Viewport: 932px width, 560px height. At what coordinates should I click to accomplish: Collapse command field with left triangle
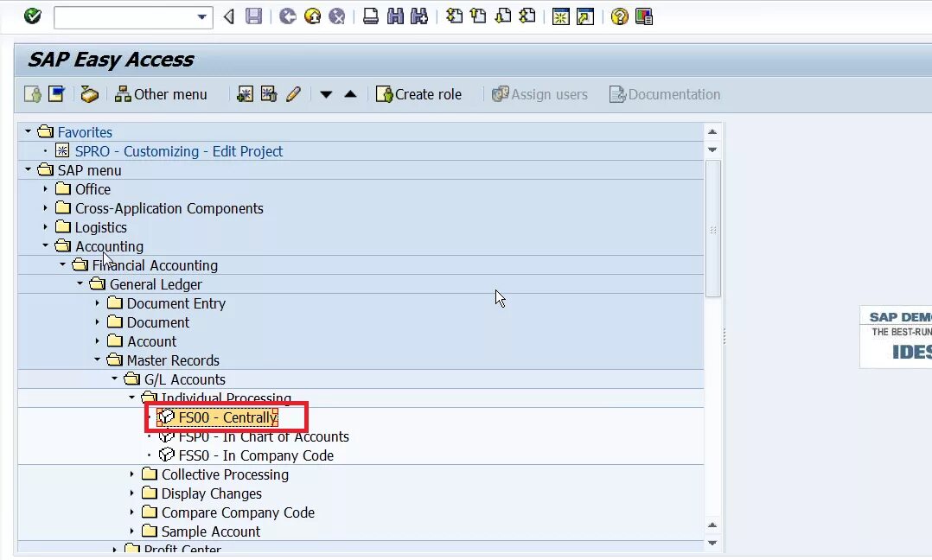tap(229, 16)
